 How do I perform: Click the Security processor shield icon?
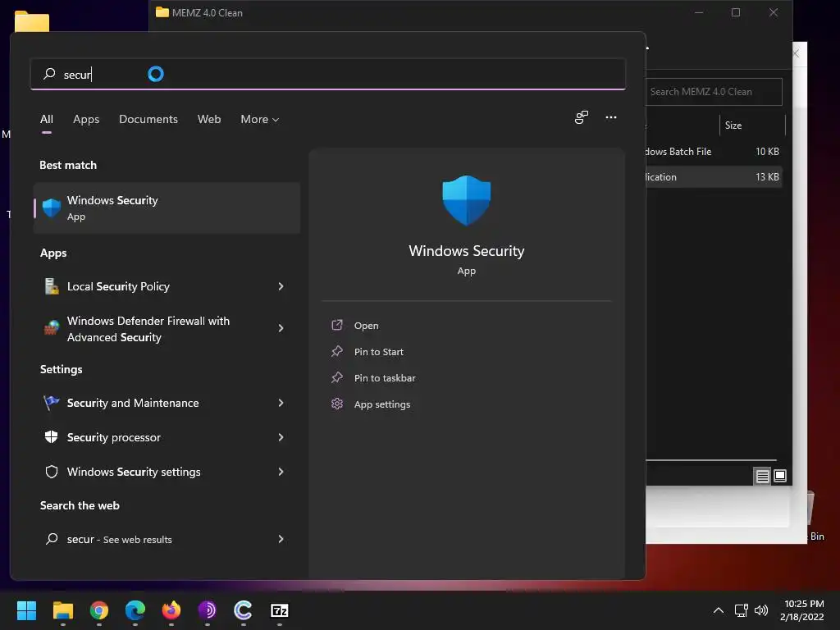tap(52, 437)
